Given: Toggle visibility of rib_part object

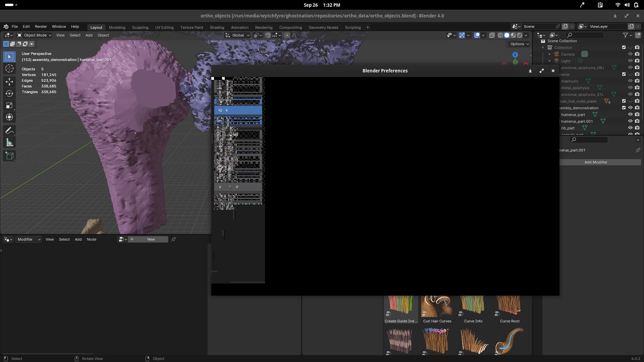Looking at the screenshot, I should [x=630, y=128].
